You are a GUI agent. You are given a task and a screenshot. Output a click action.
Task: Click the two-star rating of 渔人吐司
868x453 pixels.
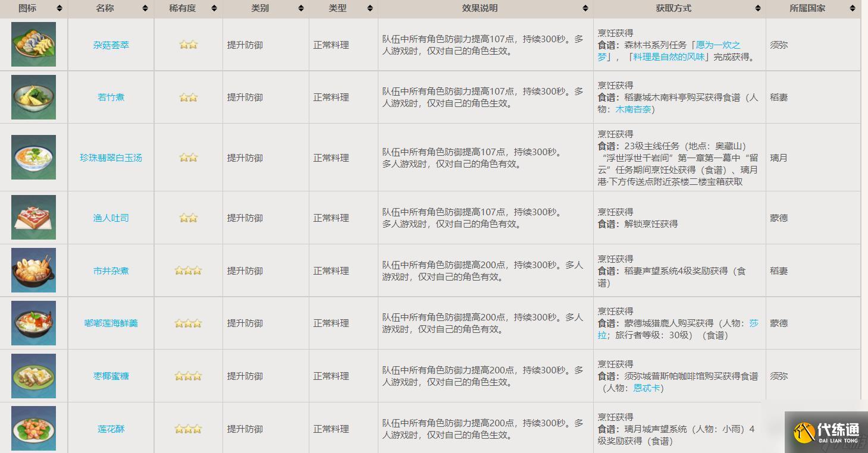point(189,218)
